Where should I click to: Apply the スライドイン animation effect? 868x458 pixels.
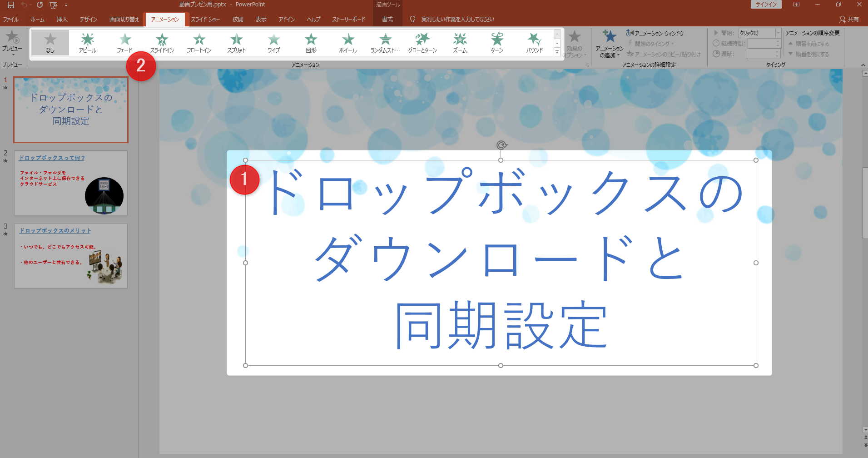point(162,43)
